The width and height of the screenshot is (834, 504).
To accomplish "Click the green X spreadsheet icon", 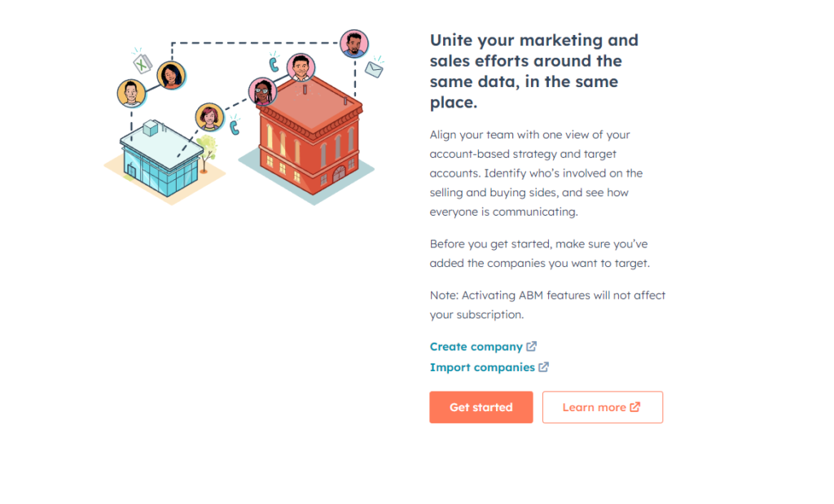I will point(143,62).
